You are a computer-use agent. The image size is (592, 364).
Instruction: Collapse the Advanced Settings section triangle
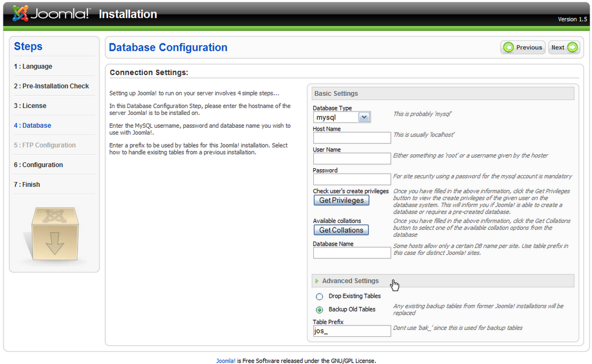coord(317,281)
